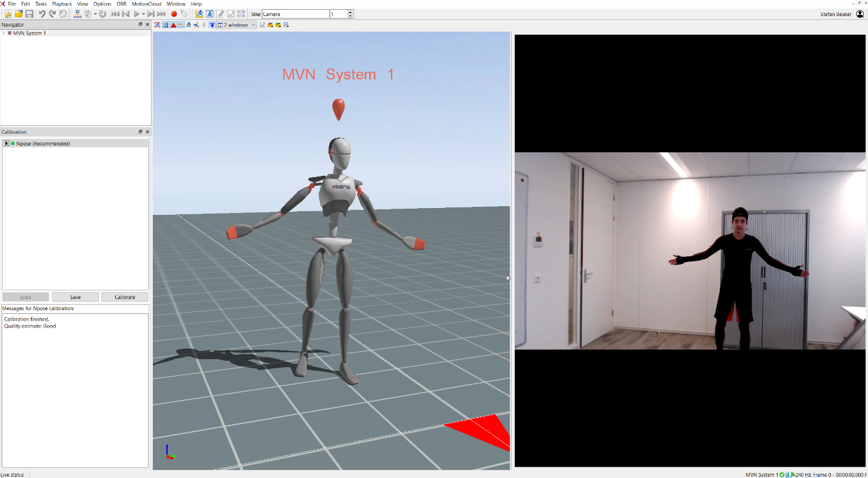
Task: Click the webcam video reference view
Action: [x=690, y=251]
